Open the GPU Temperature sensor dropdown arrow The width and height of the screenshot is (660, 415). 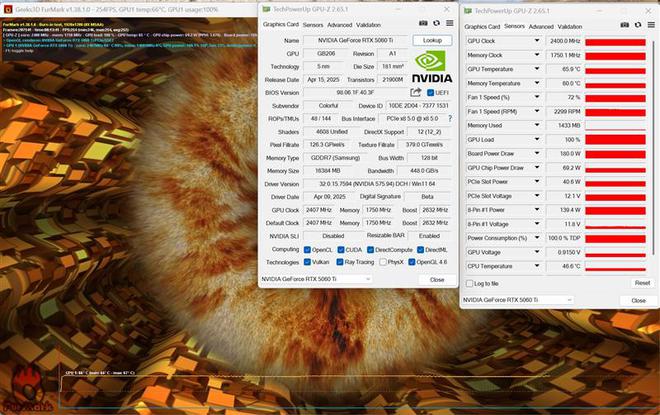click(x=537, y=69)
